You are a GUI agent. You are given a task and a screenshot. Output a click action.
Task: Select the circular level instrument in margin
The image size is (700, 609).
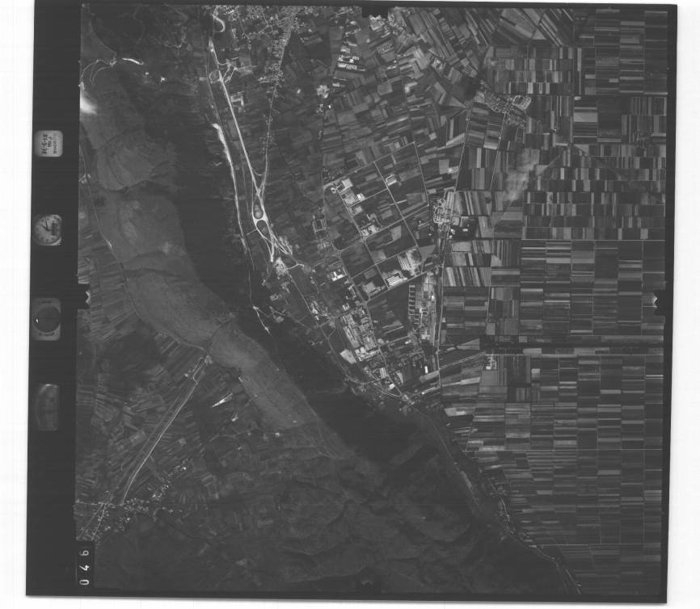pyautogui.click(x=47, y=318)
